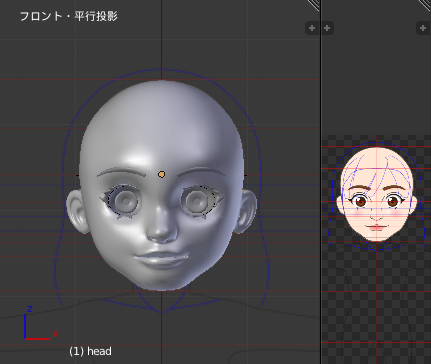Click the mouth of the gray 3D head
This screenshot has height=364, width=431.
[162, 258]
